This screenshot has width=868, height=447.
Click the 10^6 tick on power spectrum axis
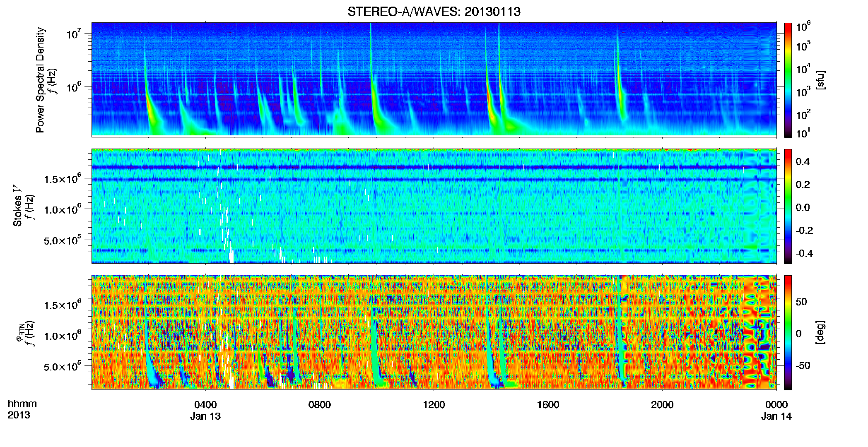coord(73,87)
